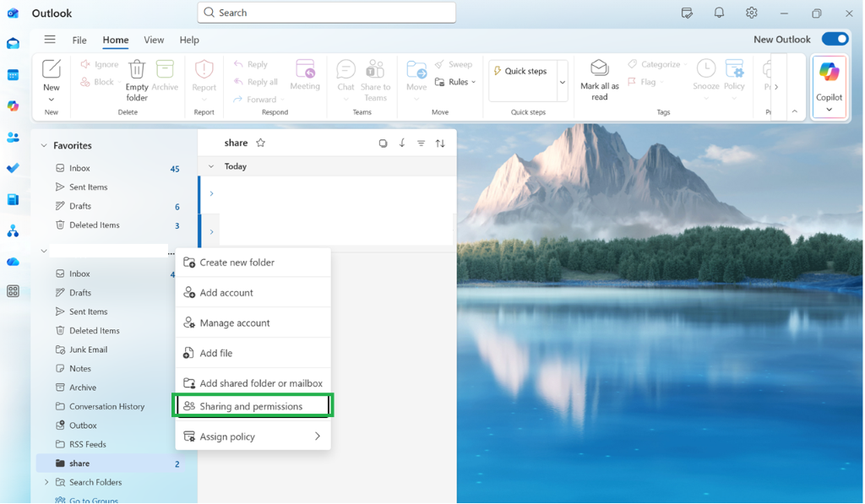865x504 pixels.
Task: Open the More apps grid icon
Action: pos(14,291)
